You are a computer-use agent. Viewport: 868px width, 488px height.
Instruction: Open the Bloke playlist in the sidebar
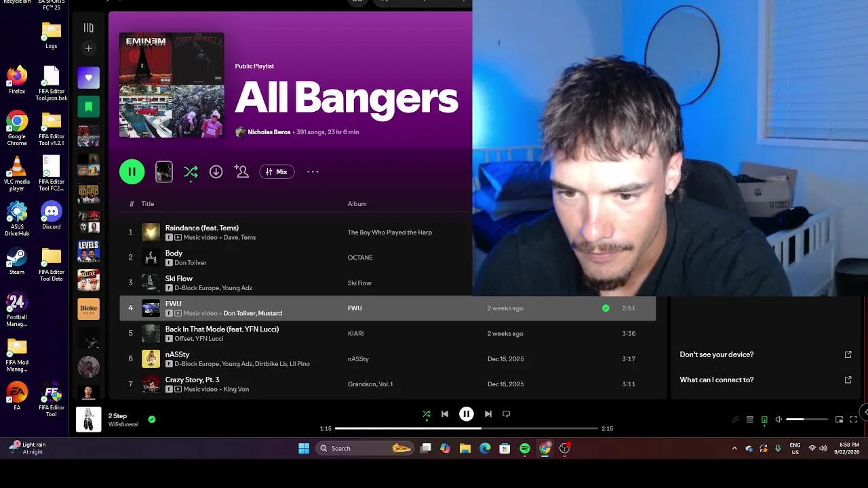tap(88, 309)
